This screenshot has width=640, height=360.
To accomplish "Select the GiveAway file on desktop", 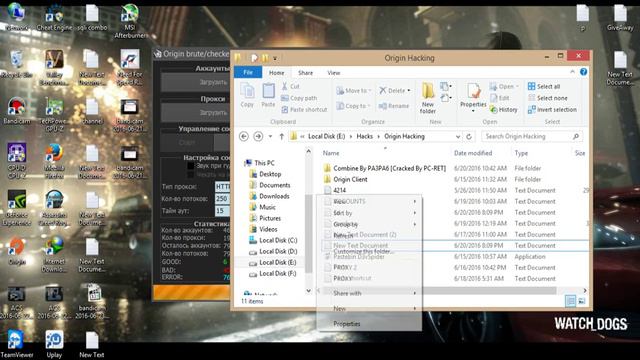I will click(620, 18).
